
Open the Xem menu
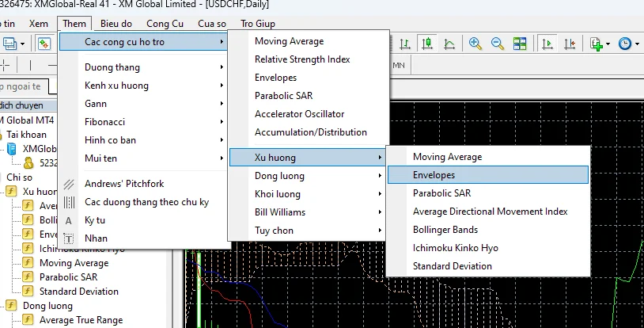(x=39, y=24)
